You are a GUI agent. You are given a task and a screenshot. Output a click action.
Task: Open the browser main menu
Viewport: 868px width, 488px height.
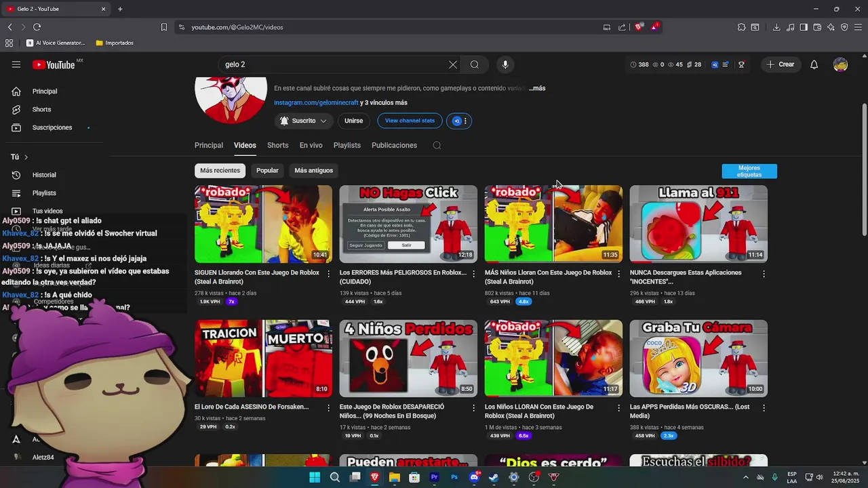pyautogui.click(x=858, y=27)
